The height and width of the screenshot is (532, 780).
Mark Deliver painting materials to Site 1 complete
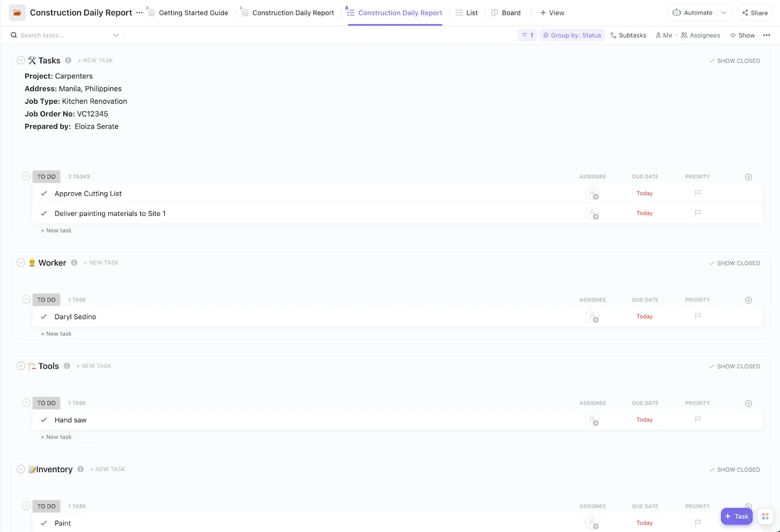[x=44, y=213]
